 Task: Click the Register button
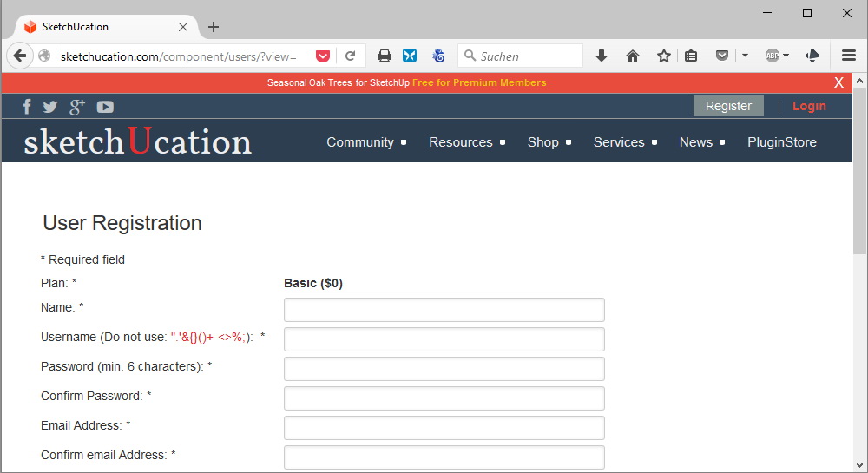coord(728,106)
